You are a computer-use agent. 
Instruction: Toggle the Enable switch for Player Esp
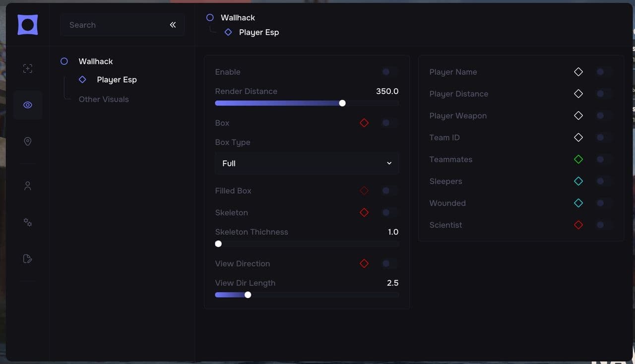tap(389, 72)
